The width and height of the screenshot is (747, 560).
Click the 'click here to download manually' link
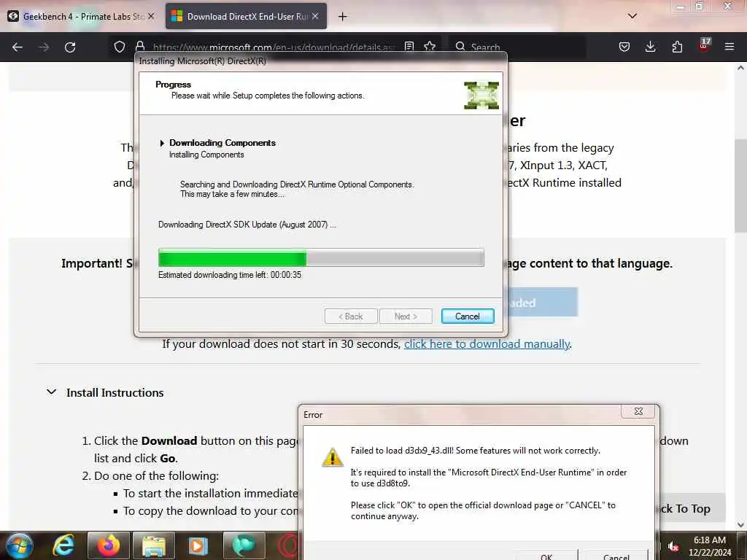(487, 344)
